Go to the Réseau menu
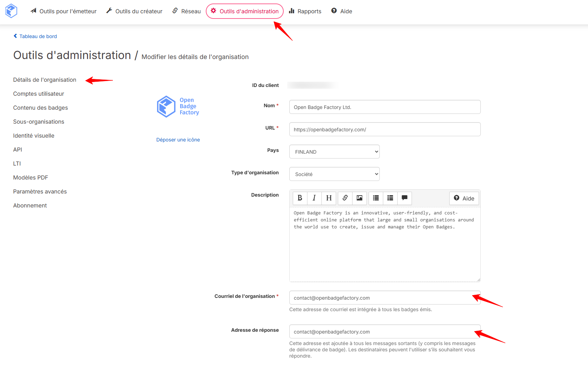The width and height of the screenshot is (588, 366). point(187,11)
